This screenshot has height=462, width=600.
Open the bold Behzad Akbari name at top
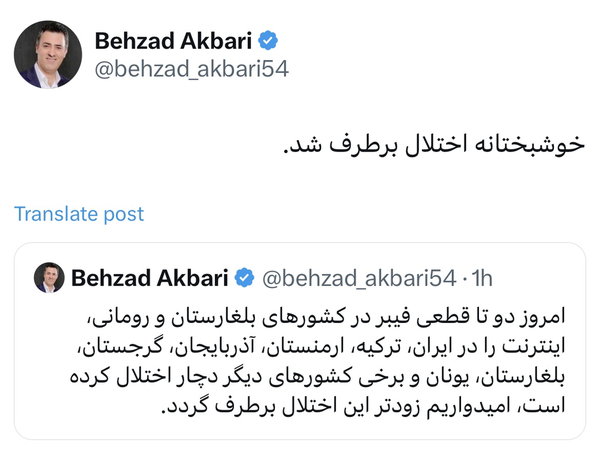pyautogui.click(x=176, y=40)
